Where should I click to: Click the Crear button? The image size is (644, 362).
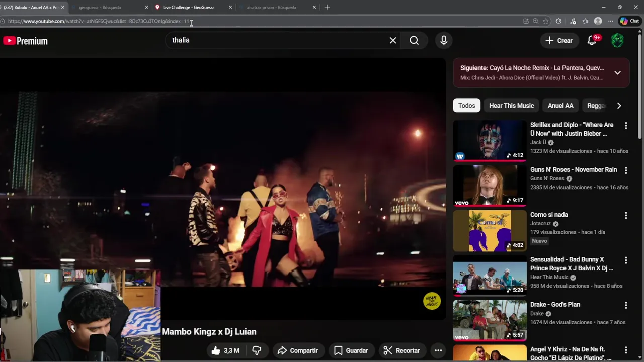559,41
